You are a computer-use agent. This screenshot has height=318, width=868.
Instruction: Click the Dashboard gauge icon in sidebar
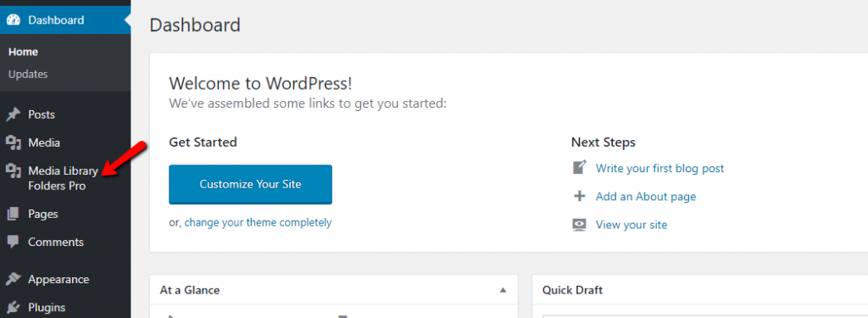(14, 20)
